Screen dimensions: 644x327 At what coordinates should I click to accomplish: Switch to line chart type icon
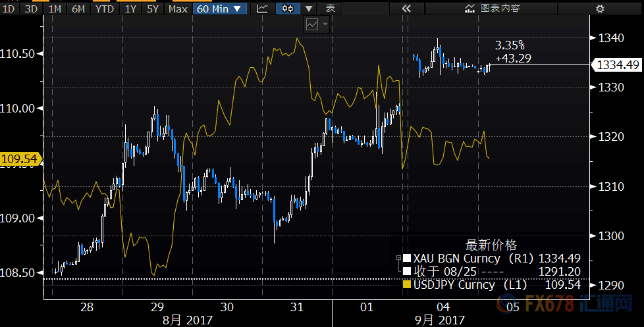click(x=262, y=9)
